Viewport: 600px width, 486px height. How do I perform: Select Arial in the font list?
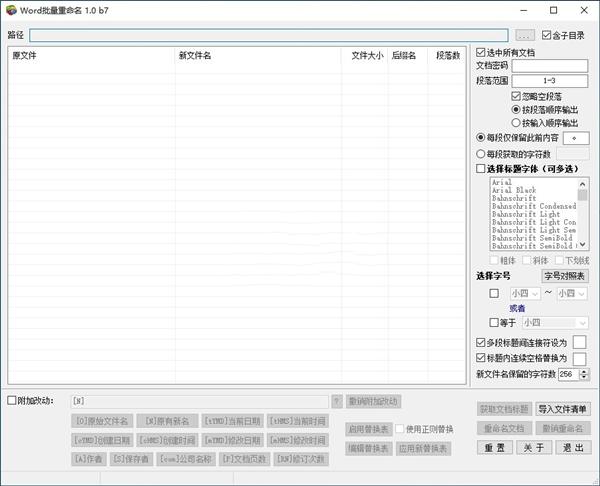[x=534, y=183]
